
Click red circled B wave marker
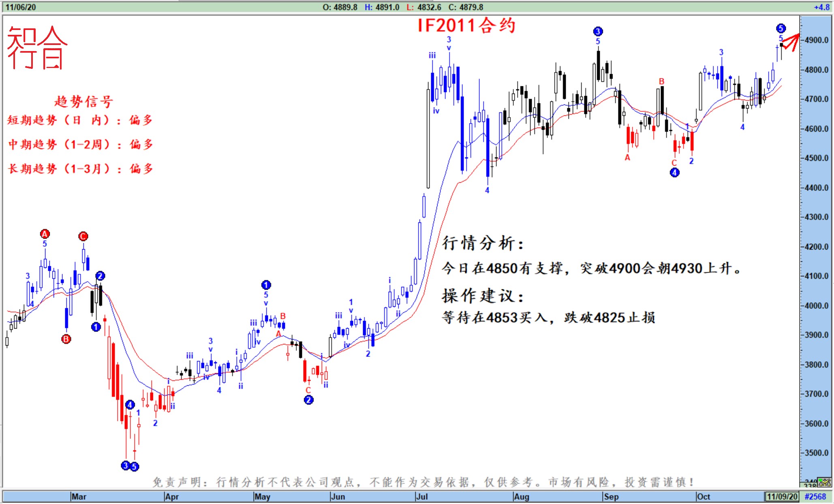pyautogui.click(x=66, y=339)
